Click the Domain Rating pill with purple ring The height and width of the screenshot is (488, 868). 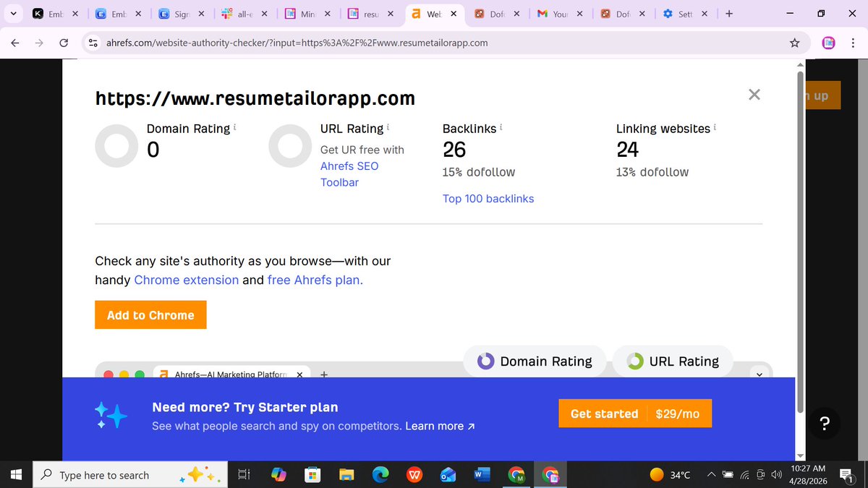[535, 361]
